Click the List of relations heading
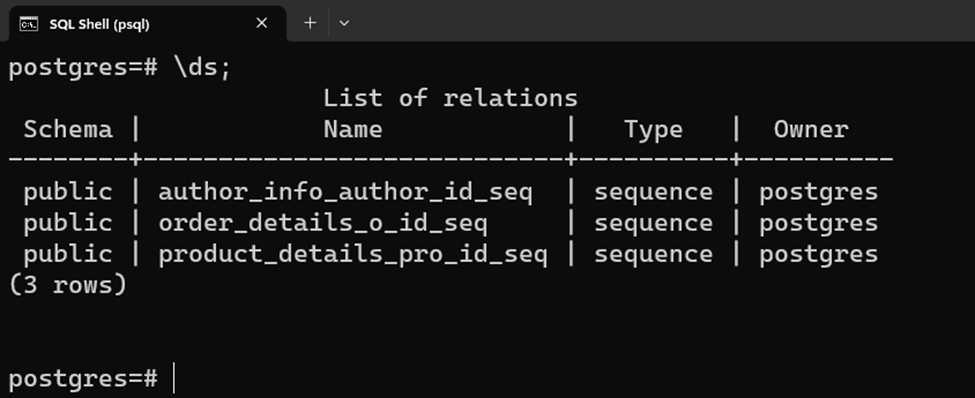The width and height of the screenshot is (975, 398). (x=450, y=98)
